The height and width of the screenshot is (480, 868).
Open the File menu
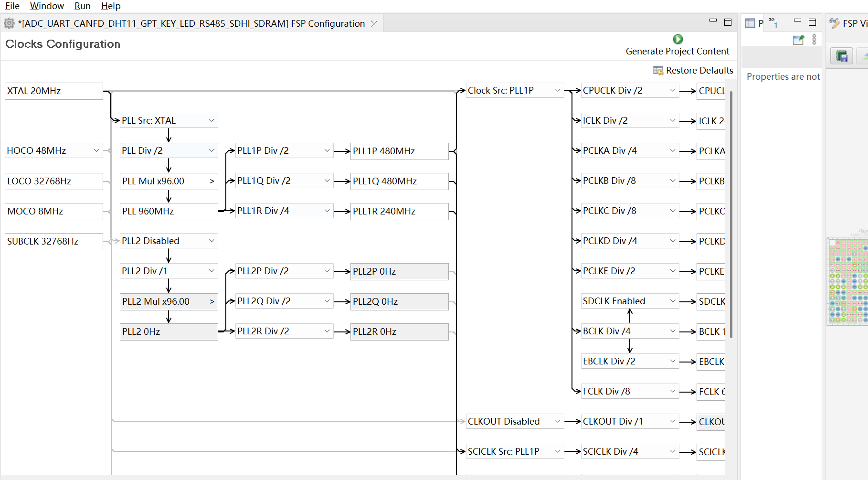coord(12,6)
